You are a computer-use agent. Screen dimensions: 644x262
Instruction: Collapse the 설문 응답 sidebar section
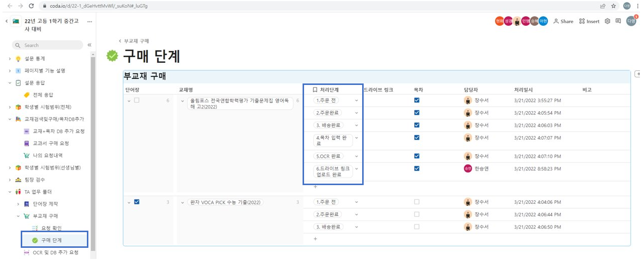pyautogui.click(x=10, y=83)
